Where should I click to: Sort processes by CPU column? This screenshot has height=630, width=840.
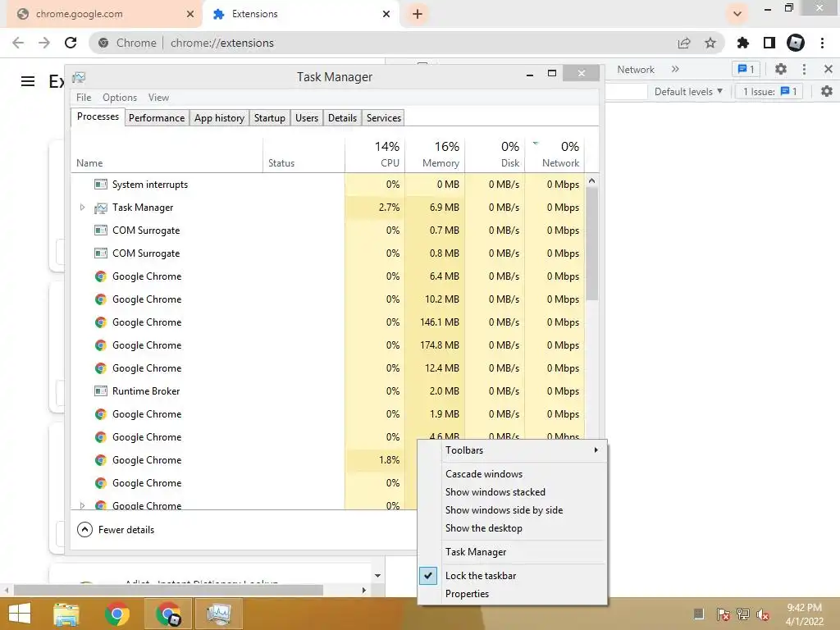point(374,154)
